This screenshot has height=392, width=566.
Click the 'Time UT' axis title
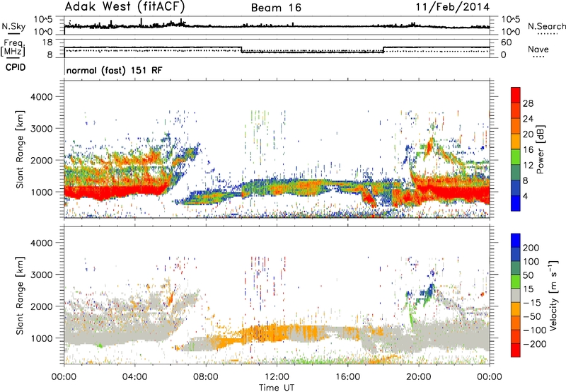[x=277, y=388]
